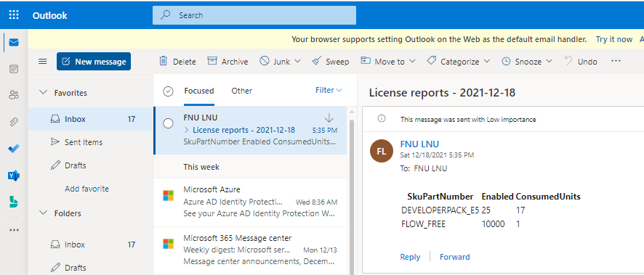Screen dimensions: 644x275
Task: Open the Microsoft 365 Message center email
Action: pos(250,250)
